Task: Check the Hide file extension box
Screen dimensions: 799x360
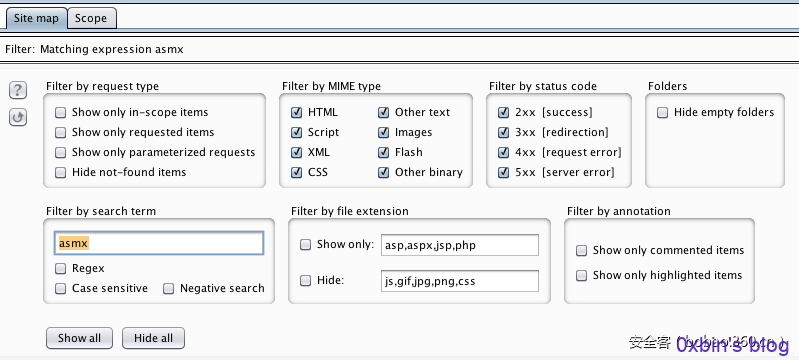Action: tap(305, 280)
